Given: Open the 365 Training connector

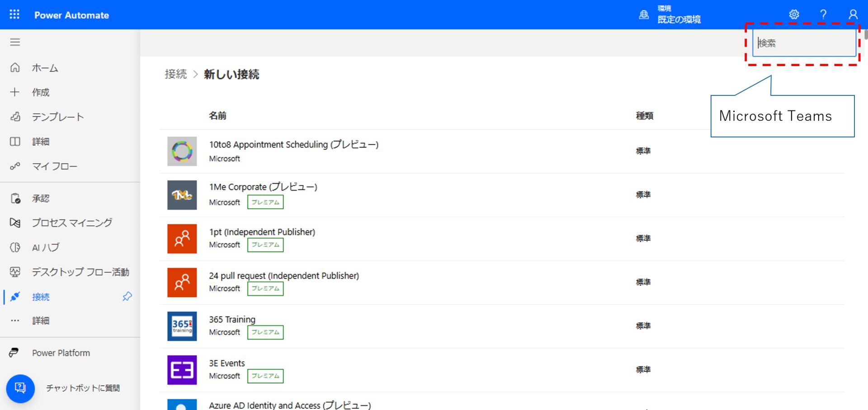Looking at the screenshot, I should [232, 319].
